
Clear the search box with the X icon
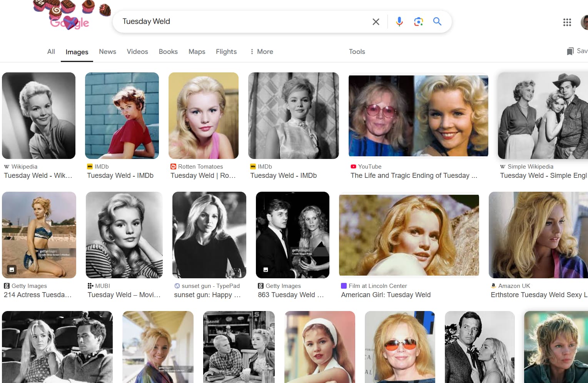click(376, 22)
